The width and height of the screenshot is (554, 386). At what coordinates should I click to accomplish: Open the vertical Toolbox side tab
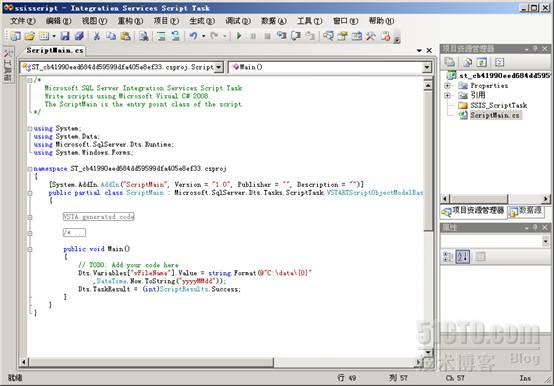[x=8, y=65]
